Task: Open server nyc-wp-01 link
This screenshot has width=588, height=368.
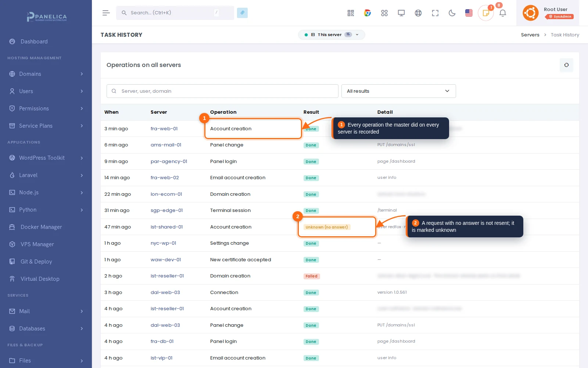Action: pos(163,243)
